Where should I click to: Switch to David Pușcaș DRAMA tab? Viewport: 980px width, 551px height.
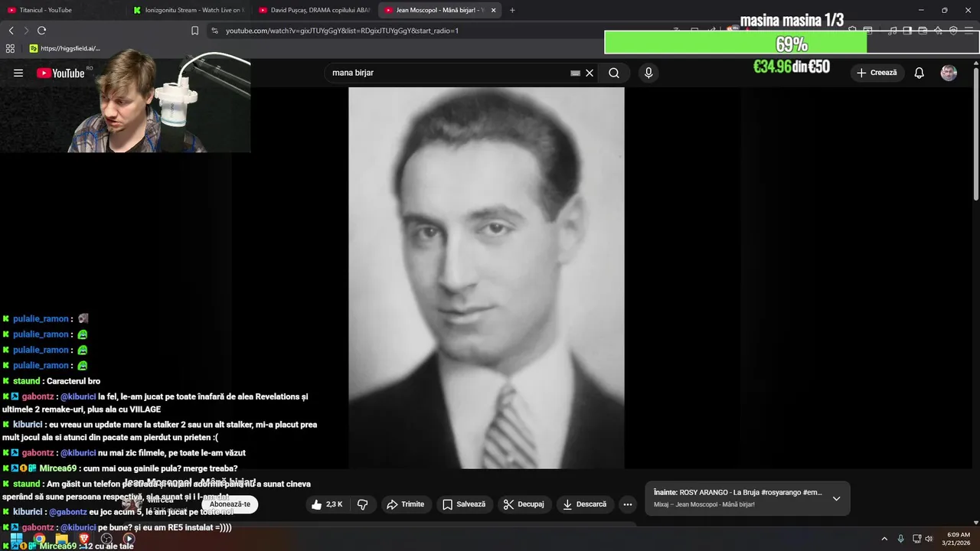(x=314, y=10)
